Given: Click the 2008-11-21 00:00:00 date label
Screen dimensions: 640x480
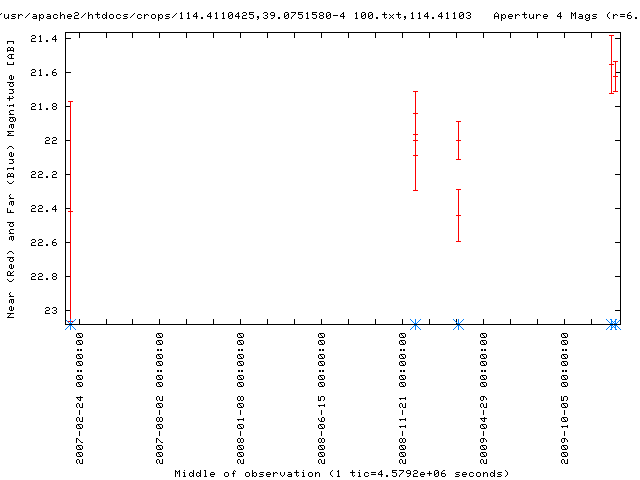Looking at the screenshot, I should (402, 398).
